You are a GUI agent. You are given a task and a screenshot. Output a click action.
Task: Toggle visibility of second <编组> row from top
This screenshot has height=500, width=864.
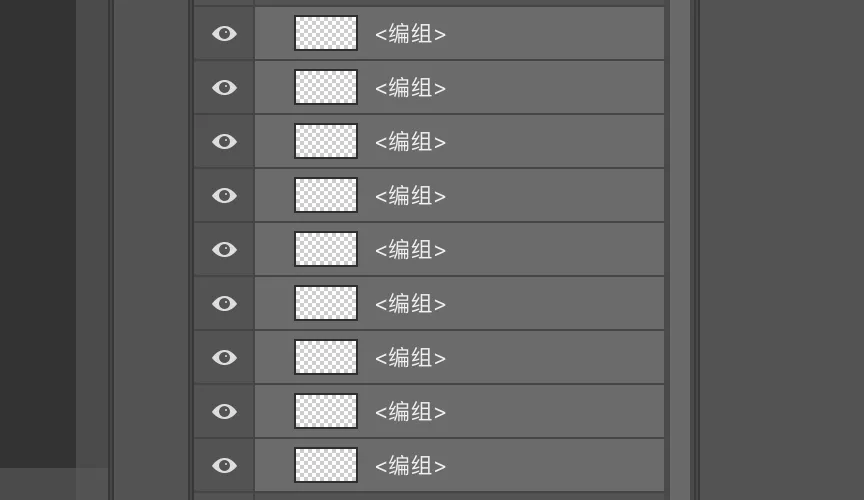pyautogui.click(x=224, y=88)
